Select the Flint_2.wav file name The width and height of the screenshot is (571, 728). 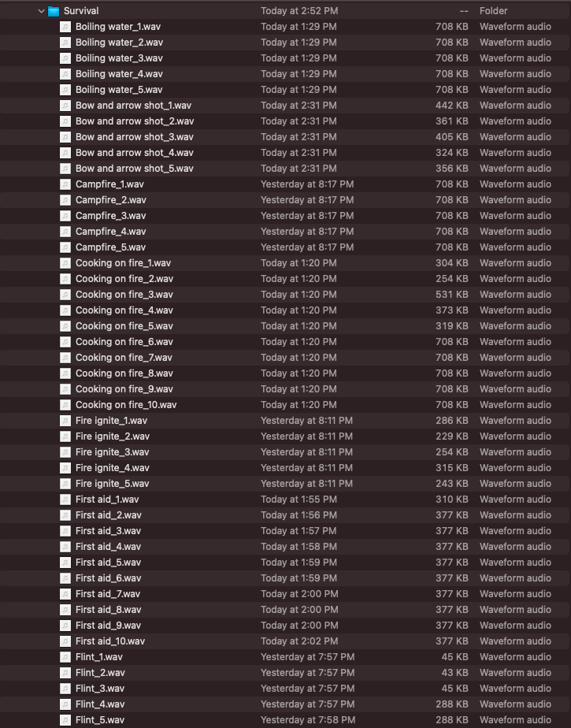click(100, 673)
